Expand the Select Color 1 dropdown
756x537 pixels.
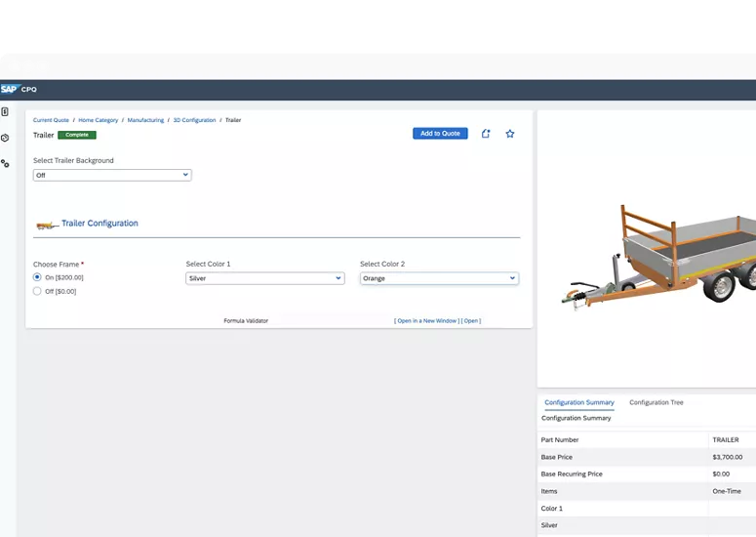264,278
